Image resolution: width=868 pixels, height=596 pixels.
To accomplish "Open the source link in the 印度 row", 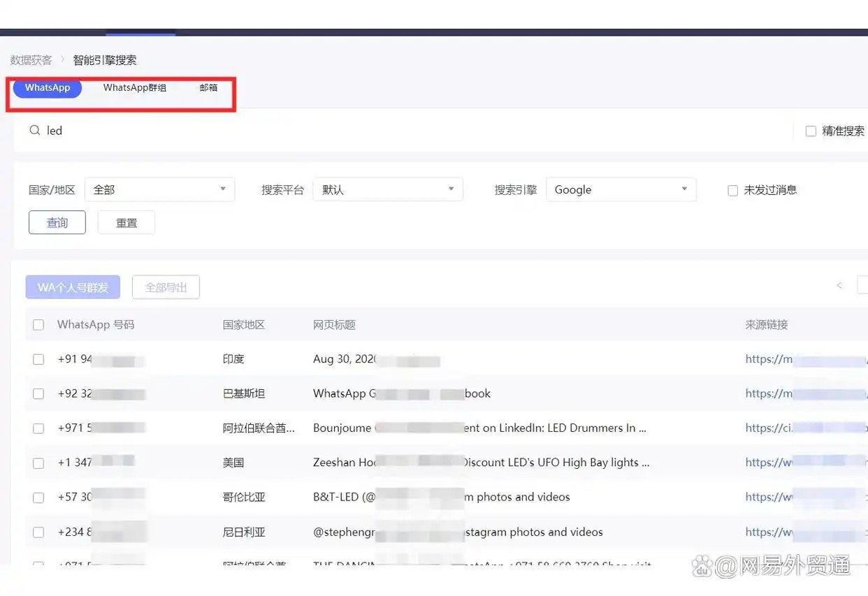I will (806, 359).
